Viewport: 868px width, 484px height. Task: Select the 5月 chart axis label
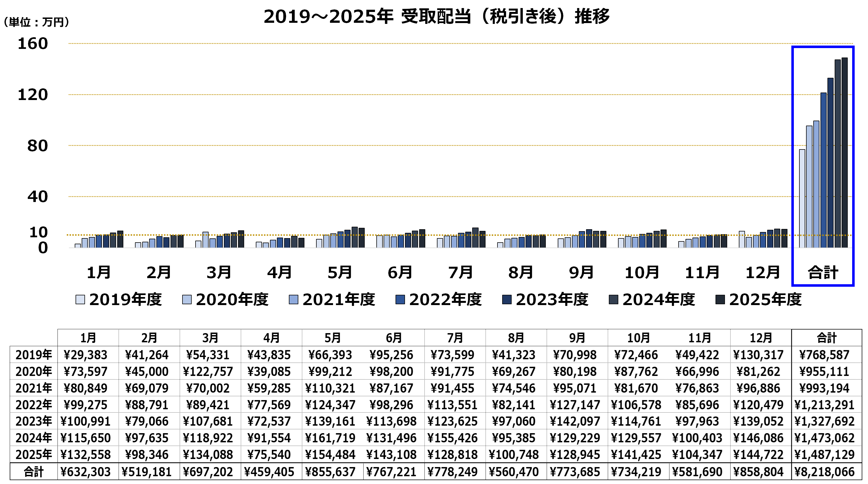pos(340,272)
